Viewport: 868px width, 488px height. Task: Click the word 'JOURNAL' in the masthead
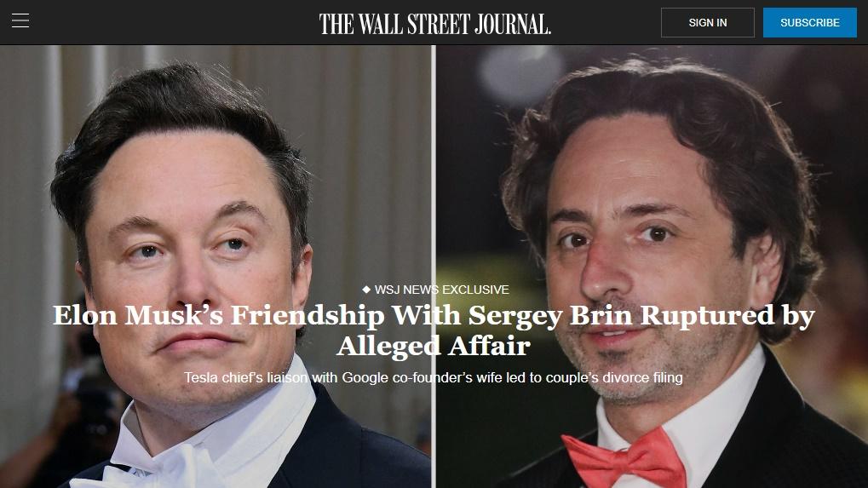[x=513, y=24]
